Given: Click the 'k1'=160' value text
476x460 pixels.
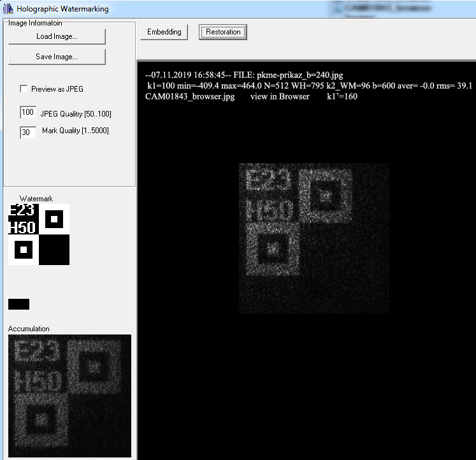Looking at the screenshot, I should [342, 96].
